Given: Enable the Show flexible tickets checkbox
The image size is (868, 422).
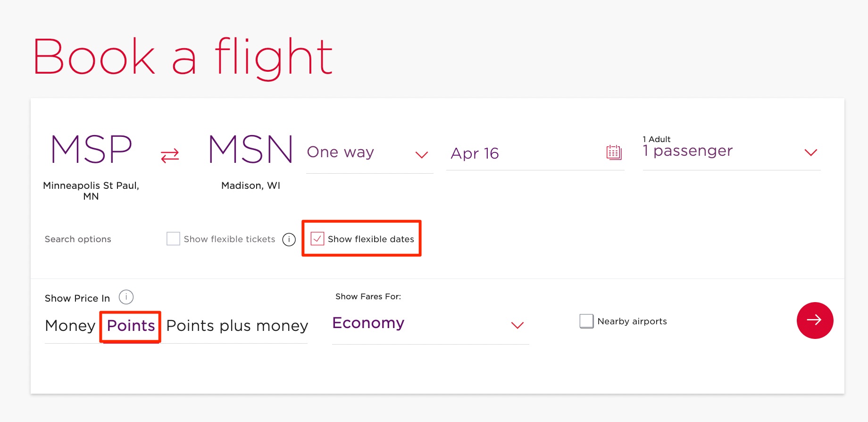Looking at the screenshot, I should click(173, 239).
